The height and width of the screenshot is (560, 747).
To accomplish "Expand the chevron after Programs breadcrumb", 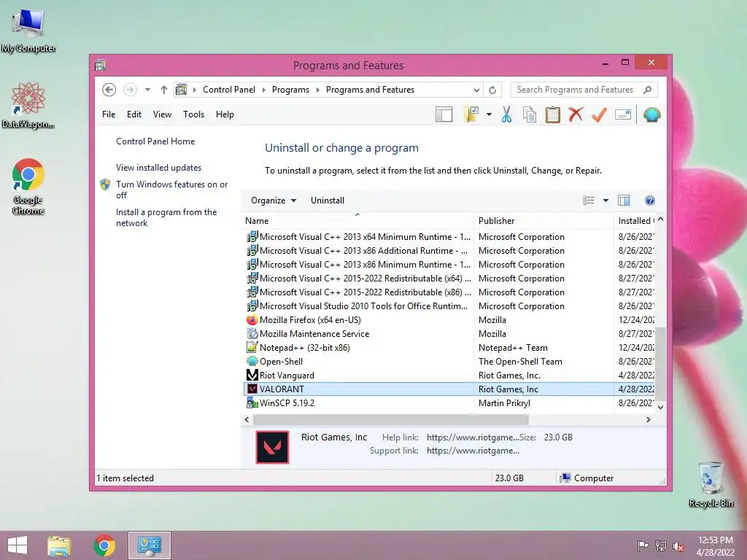I will click(318, 90).
